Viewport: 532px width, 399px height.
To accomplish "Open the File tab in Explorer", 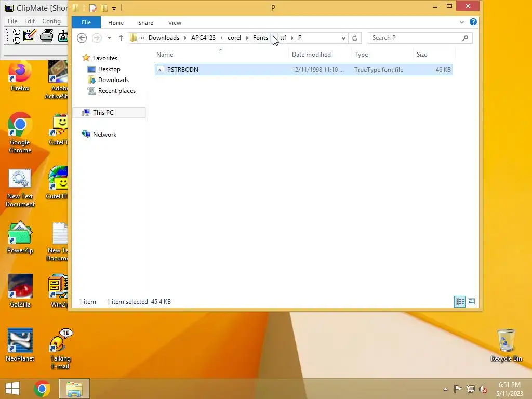I will pyautogui.click(x=86, y=22).
